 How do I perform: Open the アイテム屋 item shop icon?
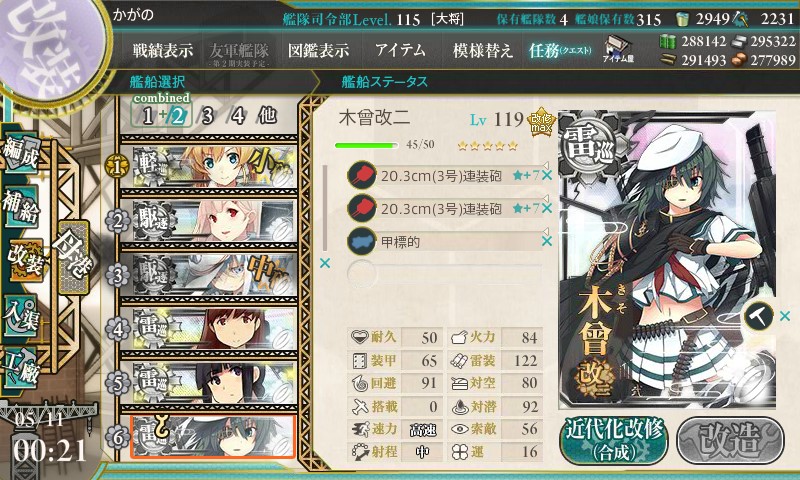tap(618, 49)
